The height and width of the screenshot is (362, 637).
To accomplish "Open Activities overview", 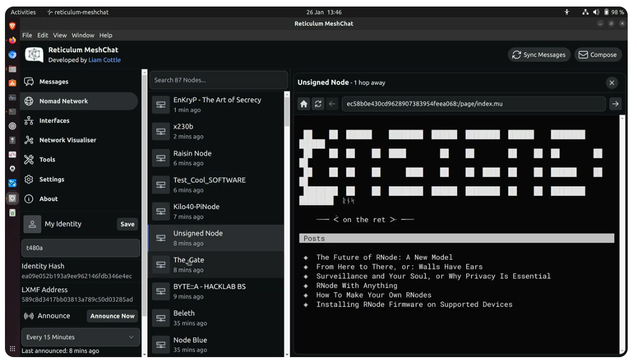I will (23, 12).
